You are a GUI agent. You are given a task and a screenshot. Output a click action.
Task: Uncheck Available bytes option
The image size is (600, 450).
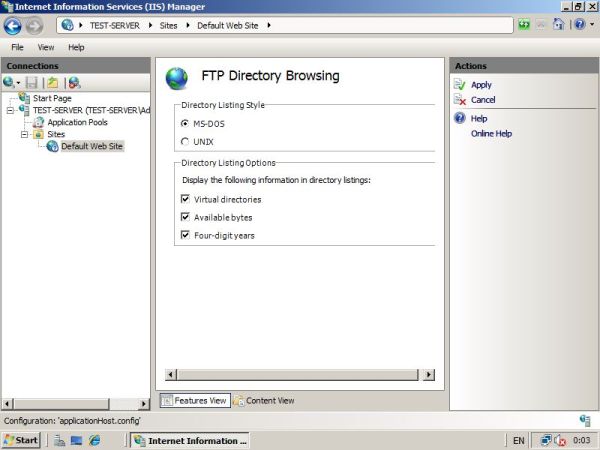(185, 217)
